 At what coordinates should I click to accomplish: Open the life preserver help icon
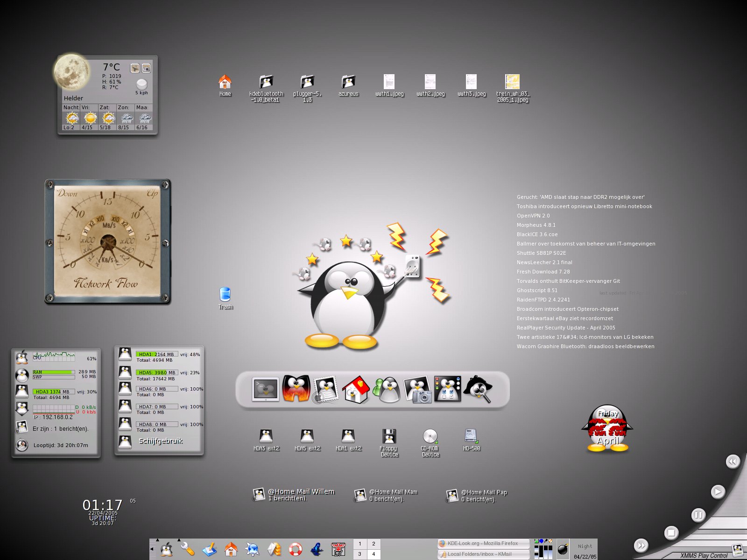point(295,549)
